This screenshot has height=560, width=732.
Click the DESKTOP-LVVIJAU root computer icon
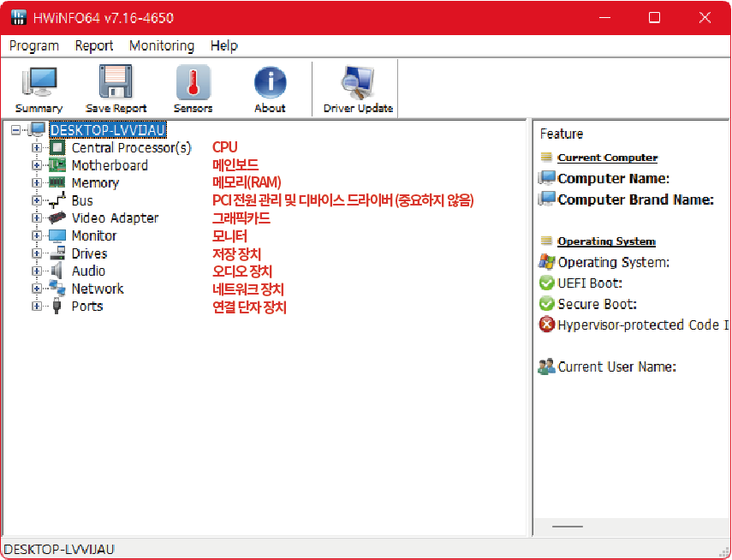coord(37,129)
